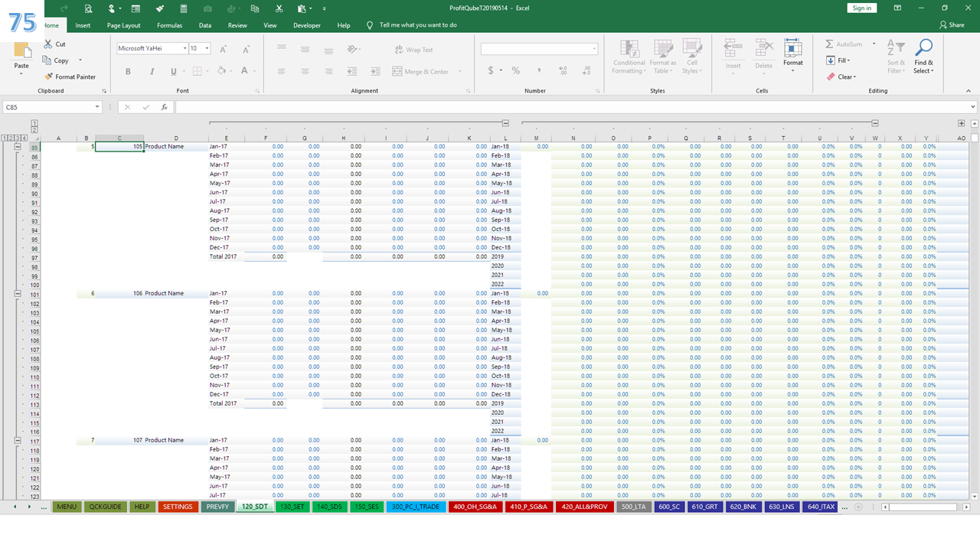Apply Percent Style format
This screenshot has width=980, height=551.
516,70
